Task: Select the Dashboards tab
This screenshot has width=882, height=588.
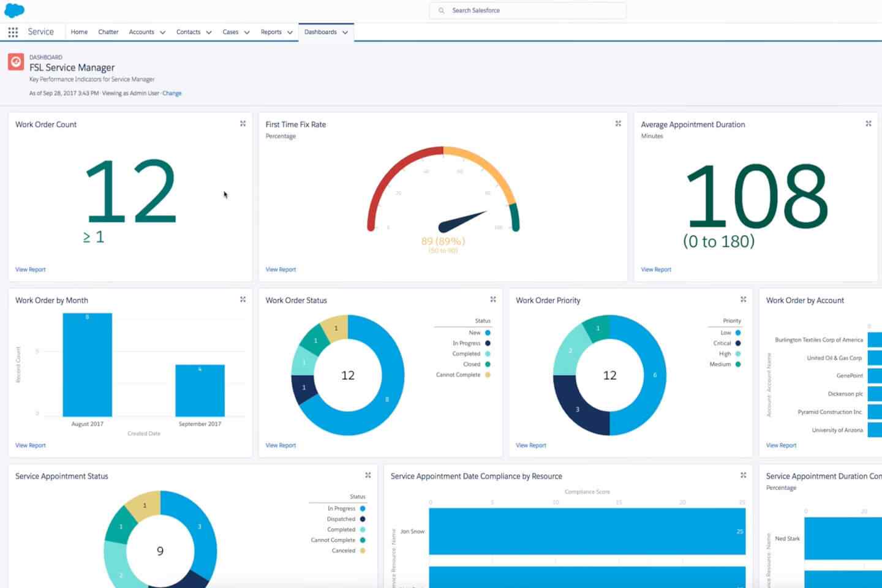Action: coord(320,32)
